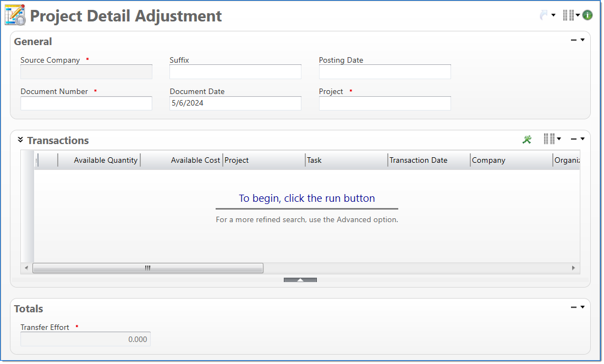This screenshot has height=364, width=604.
Task: Click the curved arrow actions icon
Action: pos(543,15)
